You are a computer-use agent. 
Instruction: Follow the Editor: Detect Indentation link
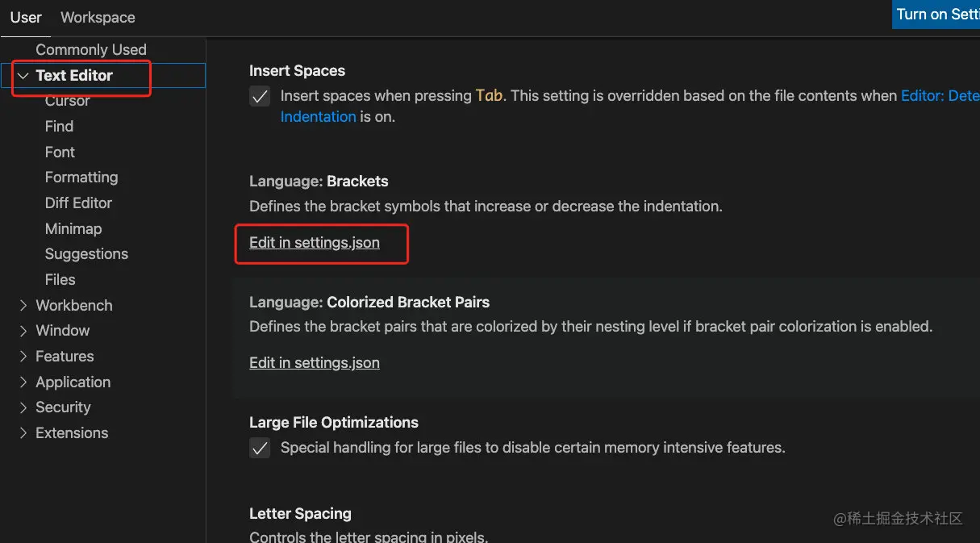coord(940,96)
